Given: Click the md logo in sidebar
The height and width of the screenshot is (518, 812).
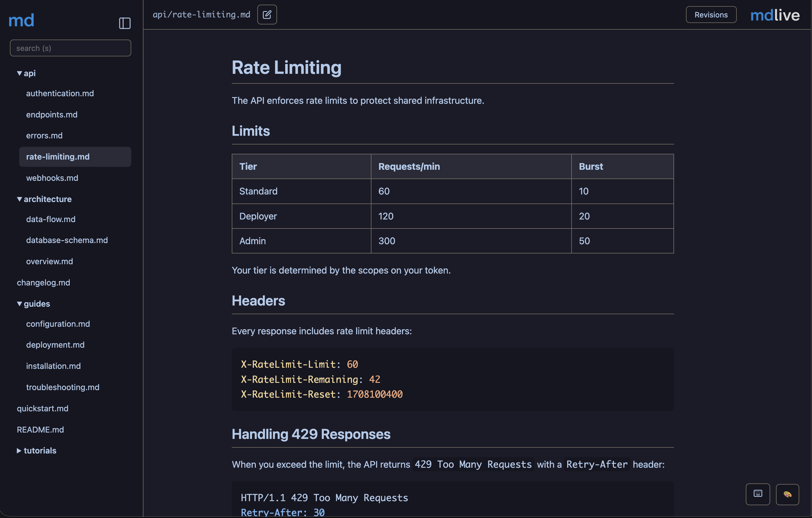Looking at the screenshot, I should [21, 20].
